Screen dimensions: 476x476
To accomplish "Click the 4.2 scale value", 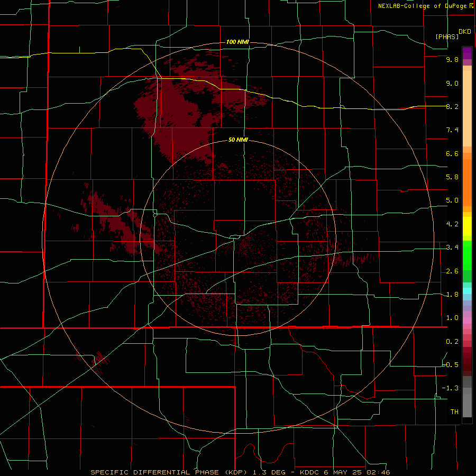I will (452, 224).
